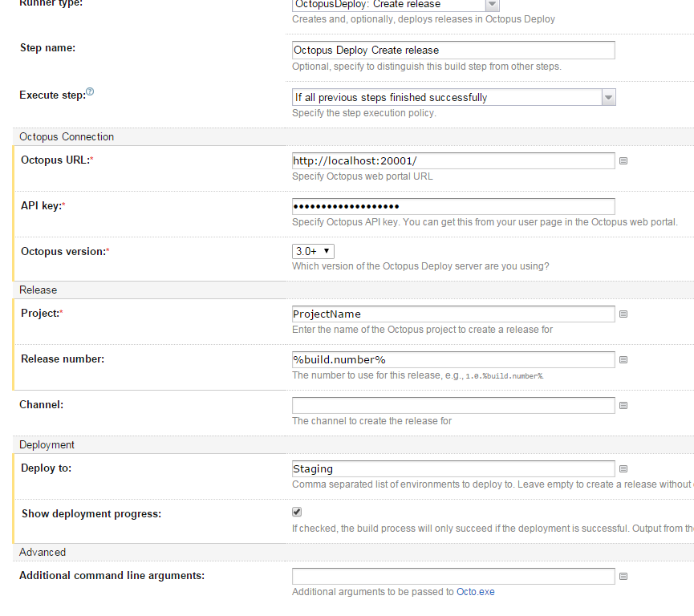The width and height of the screenshot is (694, 616).
Task: Expand the Execute step policy dropdown
Action: click(453, 97)
